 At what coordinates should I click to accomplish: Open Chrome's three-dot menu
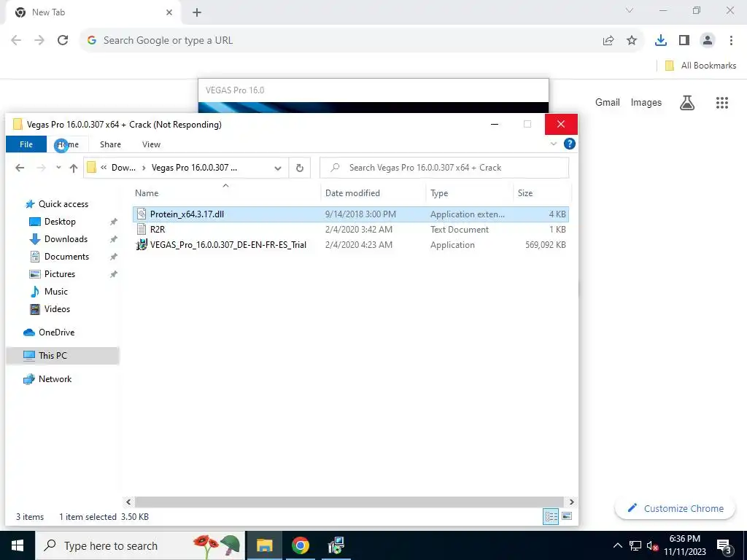click(x=731, y=41)
